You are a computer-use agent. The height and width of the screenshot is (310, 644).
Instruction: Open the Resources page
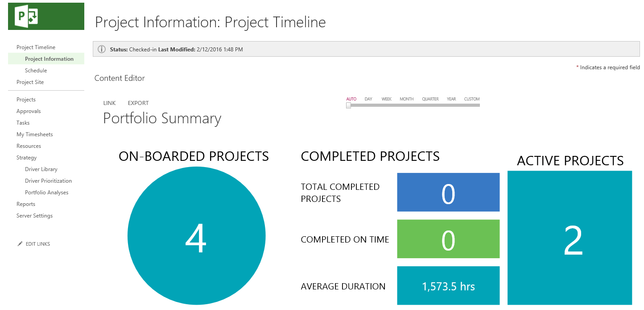tap(29, 146)
